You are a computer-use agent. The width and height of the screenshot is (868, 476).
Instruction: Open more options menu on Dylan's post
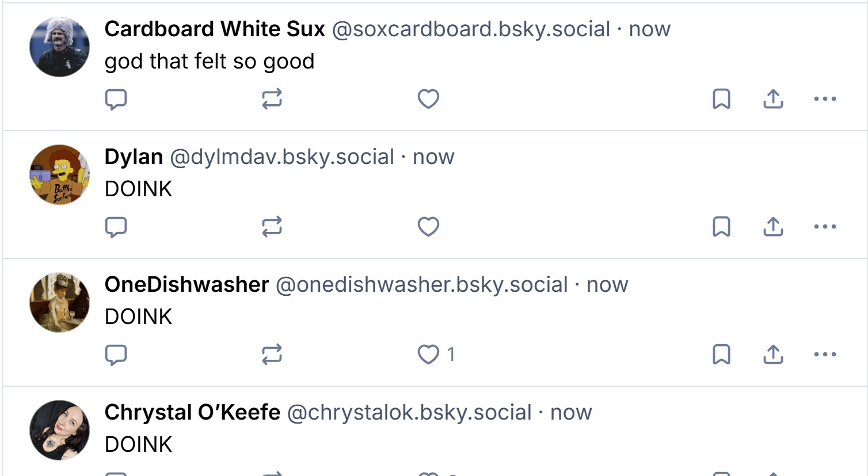(x=825, y=227)
